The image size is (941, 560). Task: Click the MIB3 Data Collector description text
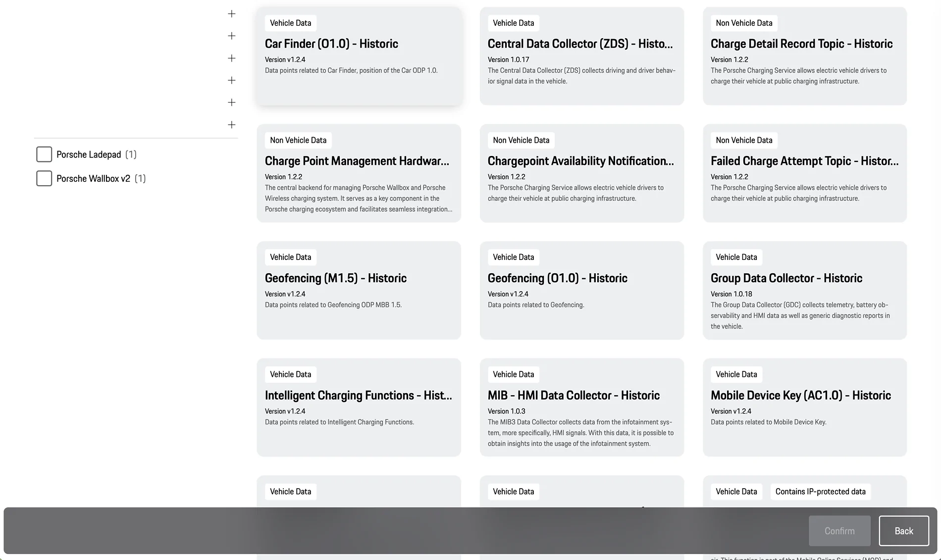tap(581, 433)
